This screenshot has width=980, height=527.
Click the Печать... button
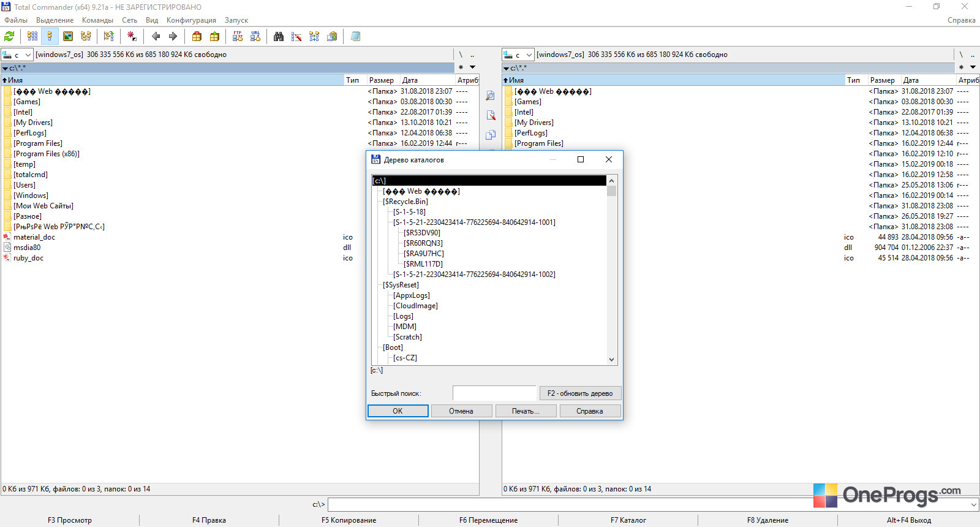[526, 411]
